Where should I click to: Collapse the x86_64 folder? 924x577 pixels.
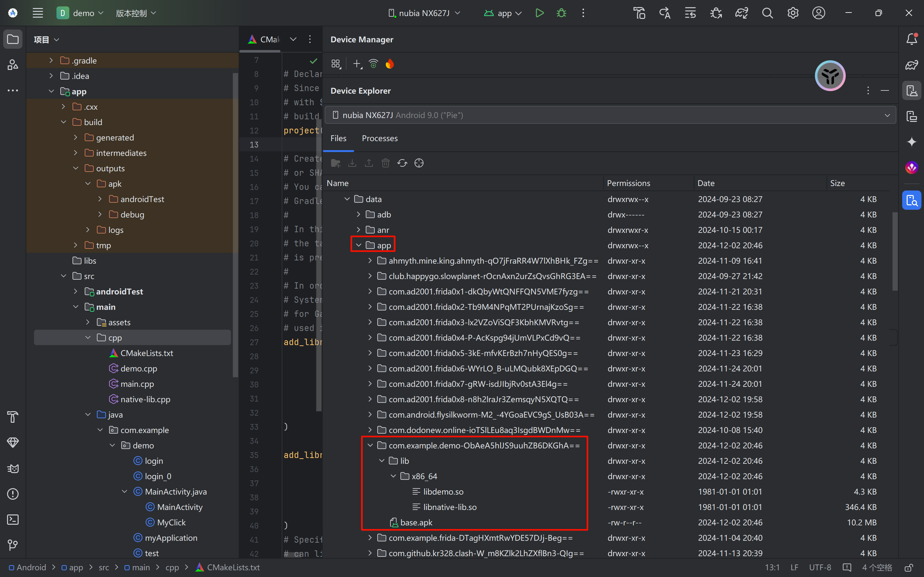coord(393,476)
